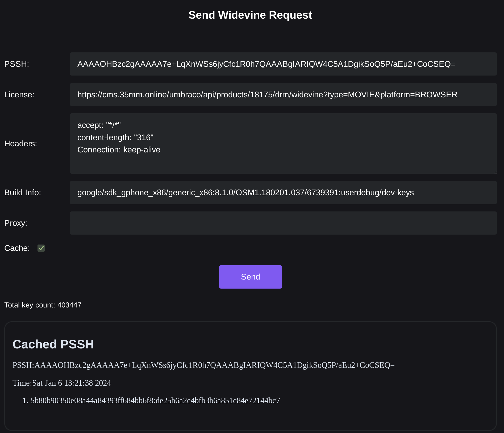Click the cached Time stamp line
The image size is (504, 433).
[62, 383]
